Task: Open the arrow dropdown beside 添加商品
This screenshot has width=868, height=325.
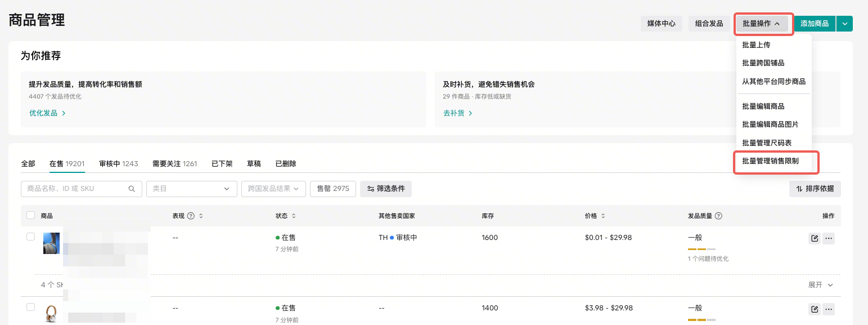Action: click(844, 24)
